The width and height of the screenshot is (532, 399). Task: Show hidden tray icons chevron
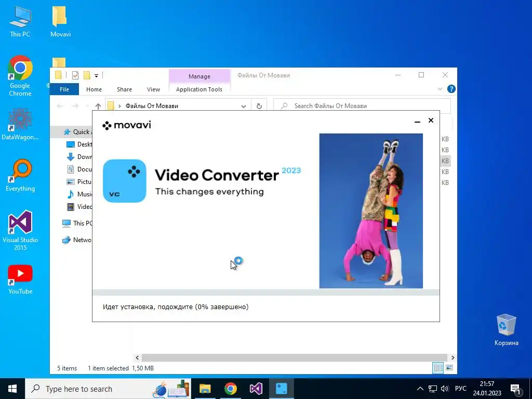pyautogui.click(x=420, y=389)
